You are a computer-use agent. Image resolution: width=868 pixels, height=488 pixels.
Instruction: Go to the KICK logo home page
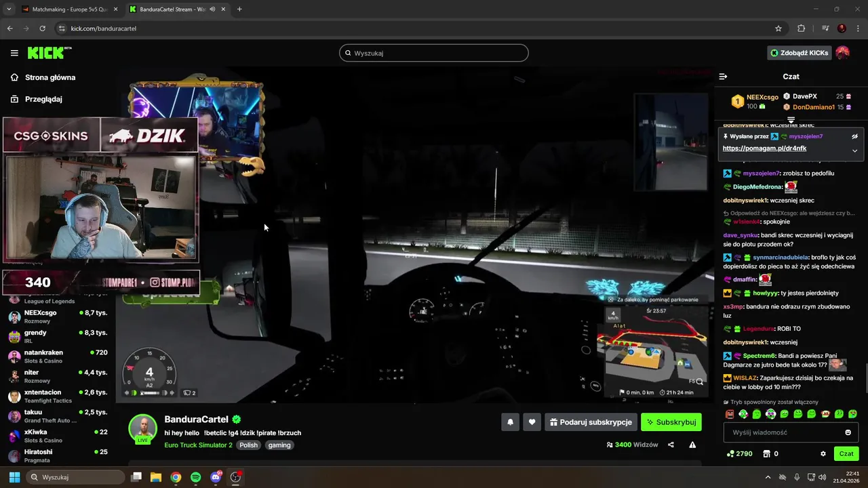click(49, 53)
